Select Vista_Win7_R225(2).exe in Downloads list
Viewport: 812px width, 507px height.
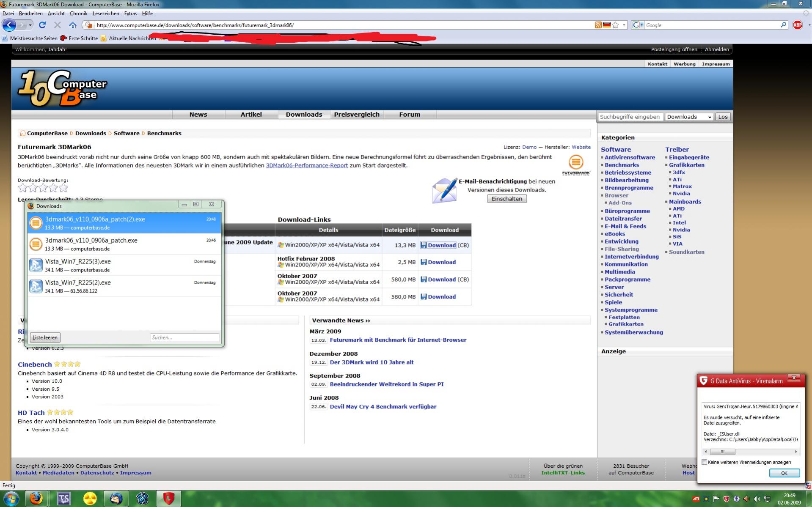pyautogui.click(x=124, y=286)
